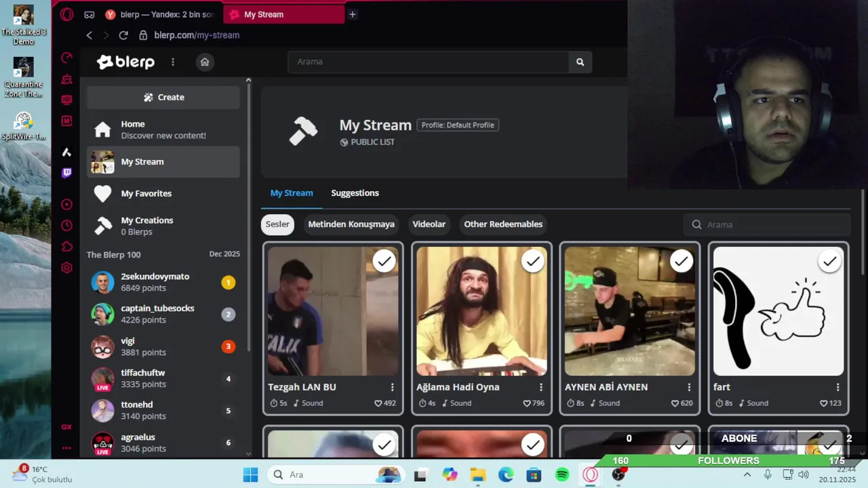Select the Other Redeemables filter chip
This screenshot has width=868, height=488.
pyautogui.click(x=503, y=224)
